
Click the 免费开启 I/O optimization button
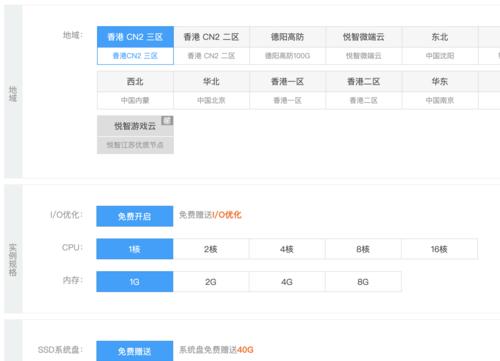pos(135,216)
